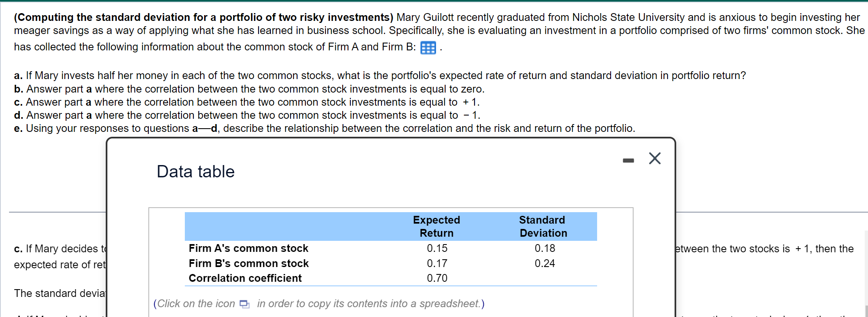Minimize the Data table popup
Viewport: 868px width, 317px height.
pos(627,160)
